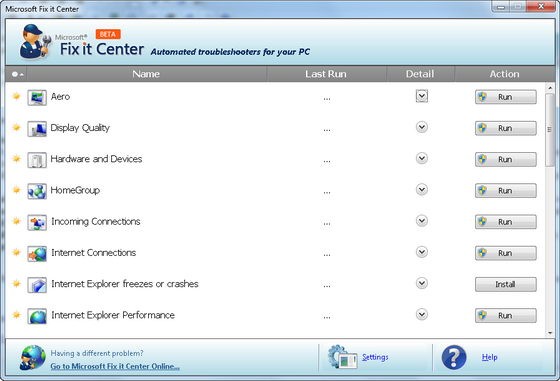Click the star icon beside Display Quality
Image resolution: width=560 pixels, height=381 pixels.
point(16,127)
